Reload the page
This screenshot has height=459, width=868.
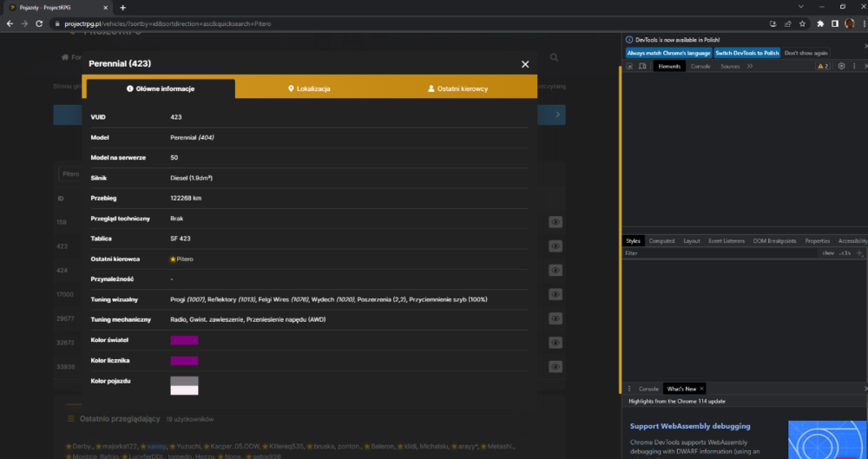coord(39,23)
